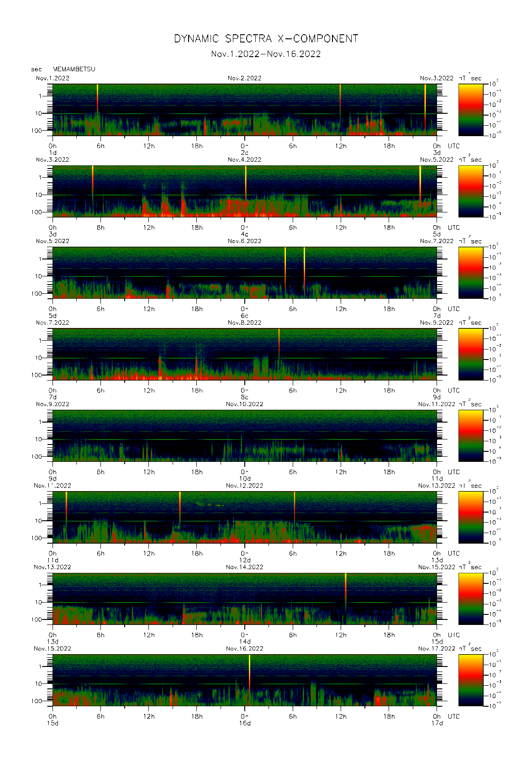Open the Nov.1 to Nov.3 spectrogram panel

click(x=245, y=110)
